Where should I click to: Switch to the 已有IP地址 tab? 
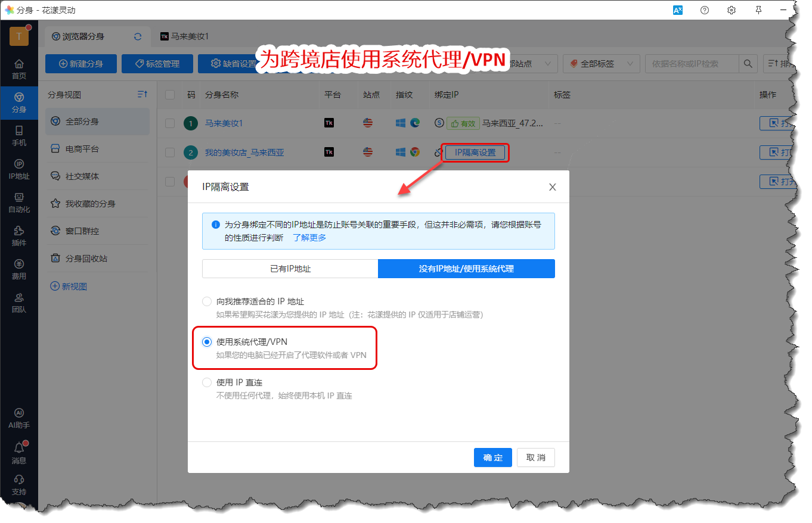click(x=290, y=269)
